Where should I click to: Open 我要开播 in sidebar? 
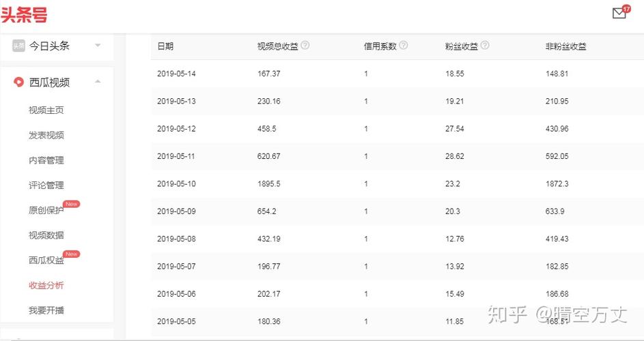point(46,310)
